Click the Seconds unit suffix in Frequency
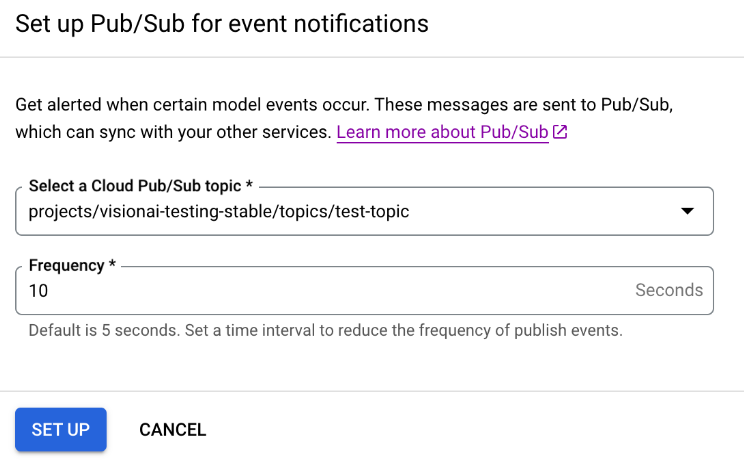Screen dimensions: 744x464 click(x=669, y=291)
